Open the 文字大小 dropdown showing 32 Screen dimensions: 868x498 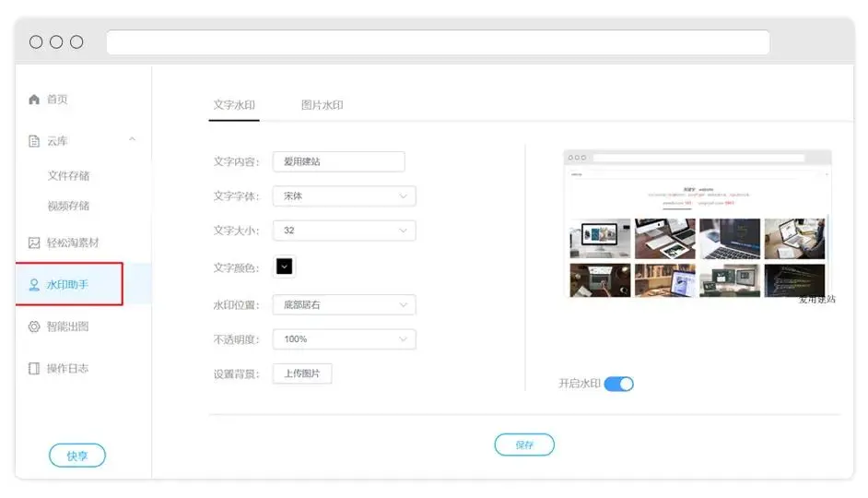coord(344,231)
